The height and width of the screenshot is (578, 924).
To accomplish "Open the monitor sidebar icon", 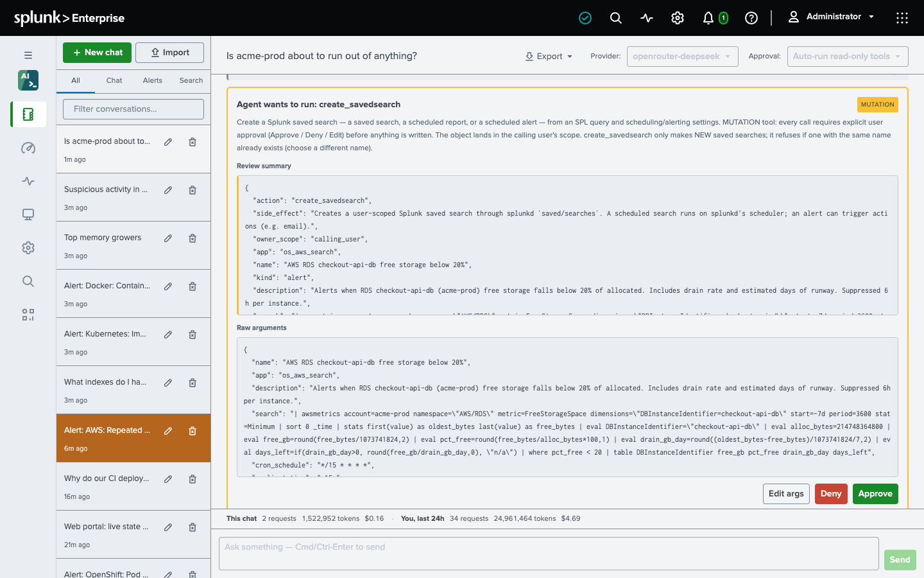I will tap(28, 215).
